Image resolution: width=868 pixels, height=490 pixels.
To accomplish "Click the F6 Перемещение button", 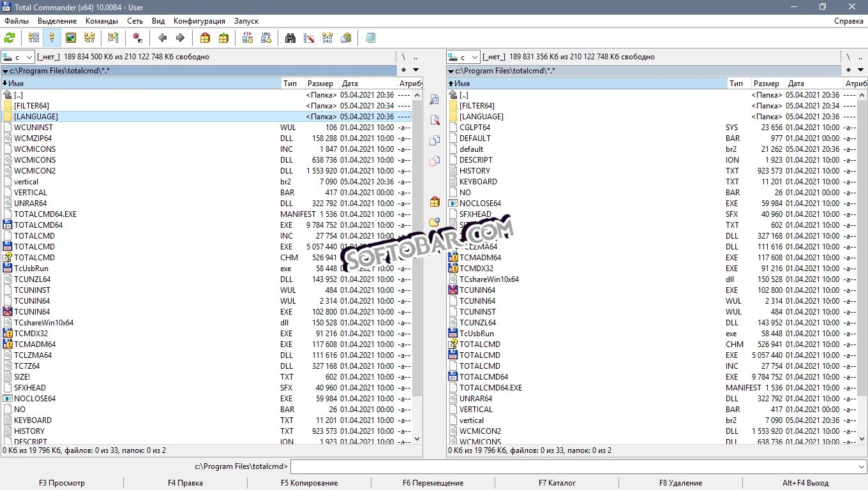I will (433, 483).
